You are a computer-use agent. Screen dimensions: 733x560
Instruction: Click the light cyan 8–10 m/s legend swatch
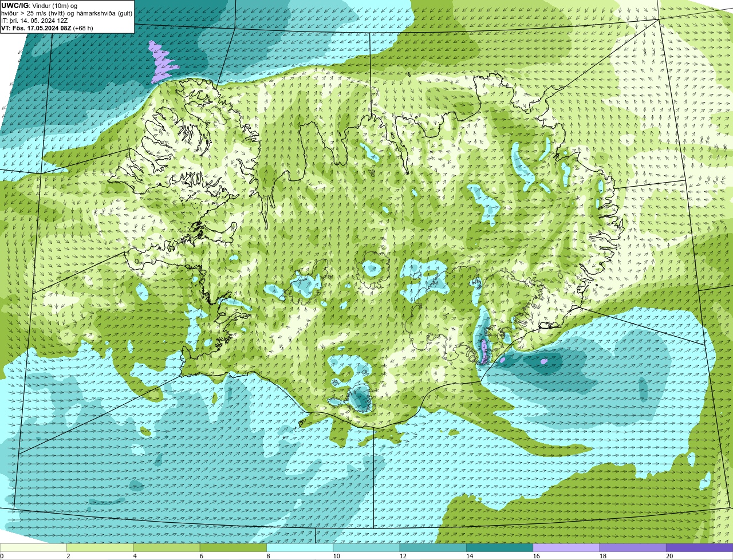(x=300, y=548)
